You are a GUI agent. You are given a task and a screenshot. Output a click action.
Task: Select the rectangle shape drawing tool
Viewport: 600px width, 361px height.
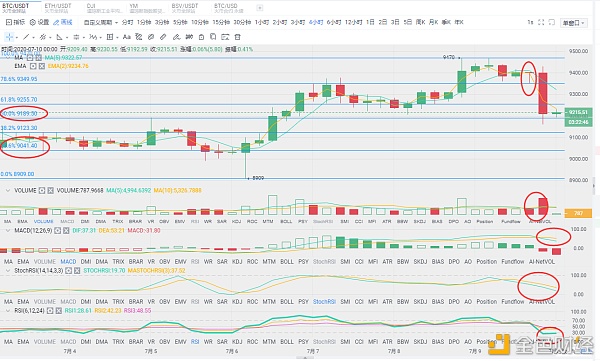pyautogui.click(x=110, y=37)
